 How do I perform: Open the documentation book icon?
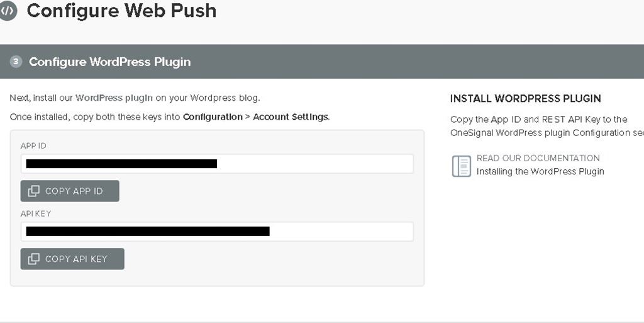tap(462, 166)
